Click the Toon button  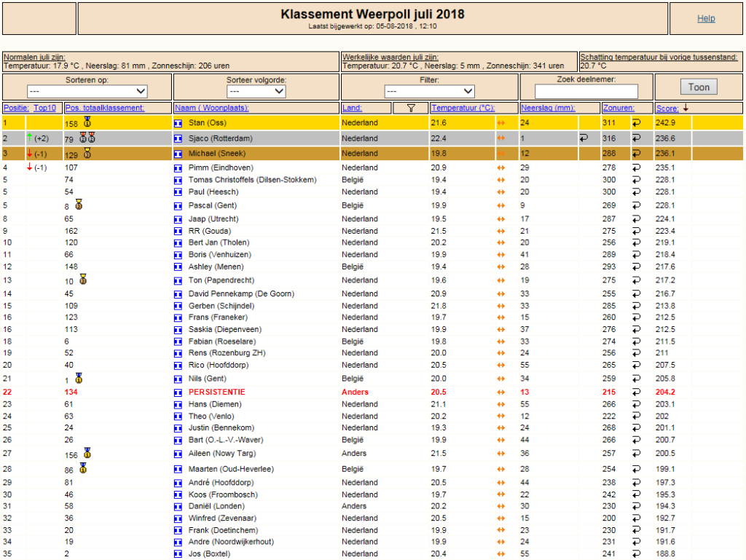pyautogui.click(x=699, y=87)
